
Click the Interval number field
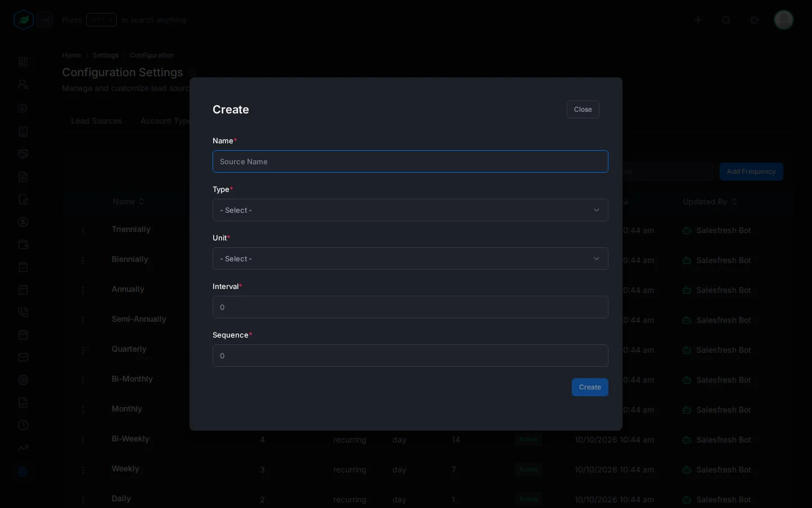(411, 307)
